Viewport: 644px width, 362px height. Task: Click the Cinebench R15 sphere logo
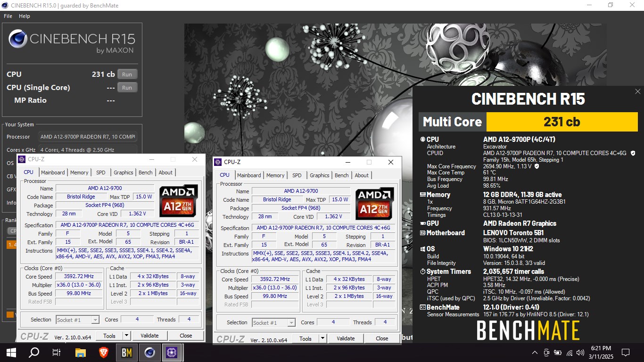[18, 39]
